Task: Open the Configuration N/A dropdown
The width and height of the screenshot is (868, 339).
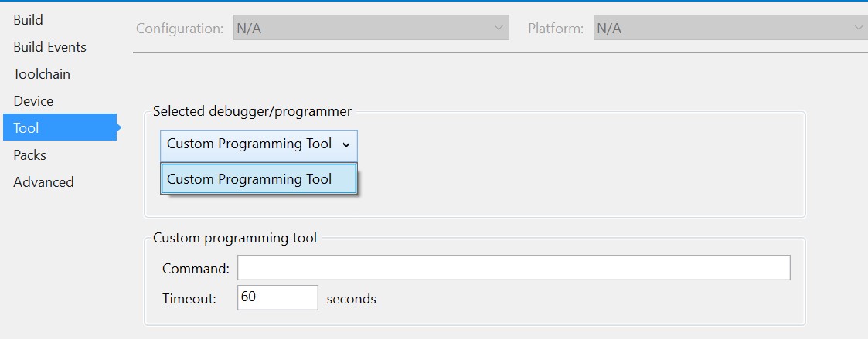Action: click(x=371, y=29)
